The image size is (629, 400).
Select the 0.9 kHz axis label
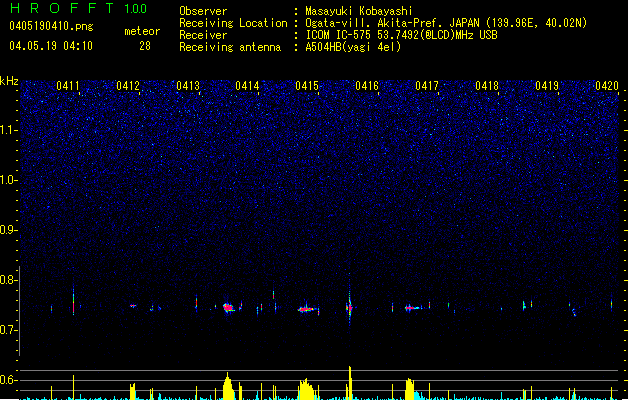point(9,230)
